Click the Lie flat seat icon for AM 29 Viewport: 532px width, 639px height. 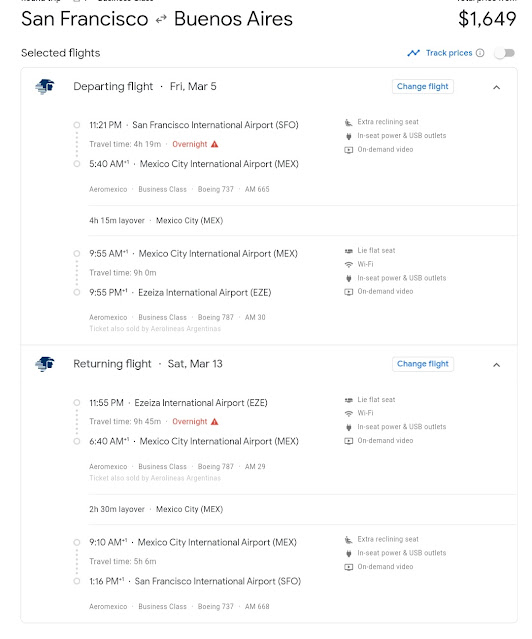click(349, 400)
